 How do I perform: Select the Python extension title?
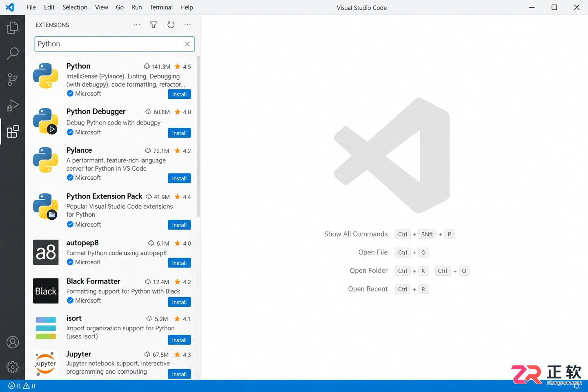tap(78, 66)
